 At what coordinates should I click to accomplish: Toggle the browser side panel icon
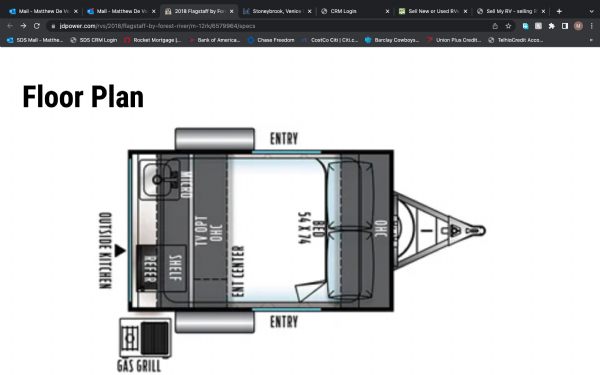(x=565, y=26)
